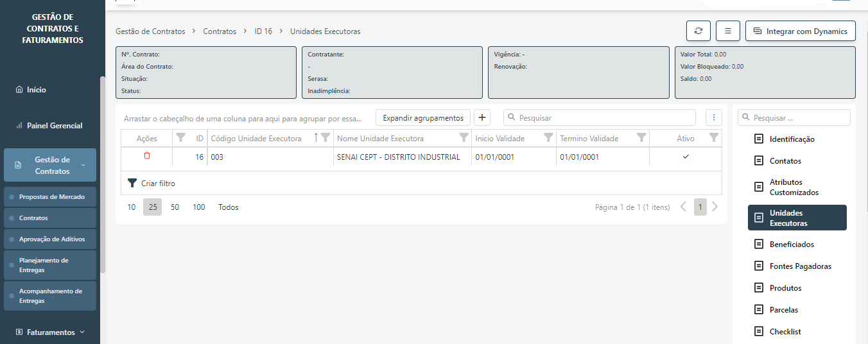Viewport: 868px width, 344px height.
Task: Open filter icon on Termino Validade column
Action: point(641,138)
